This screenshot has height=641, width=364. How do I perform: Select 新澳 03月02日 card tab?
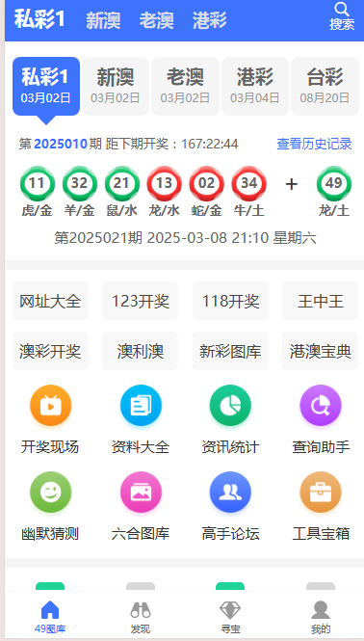116,86
